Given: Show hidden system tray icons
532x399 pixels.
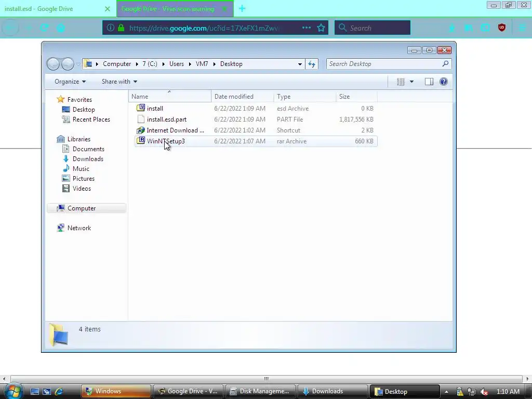Looking at the screenshot, I should [446, 392].
